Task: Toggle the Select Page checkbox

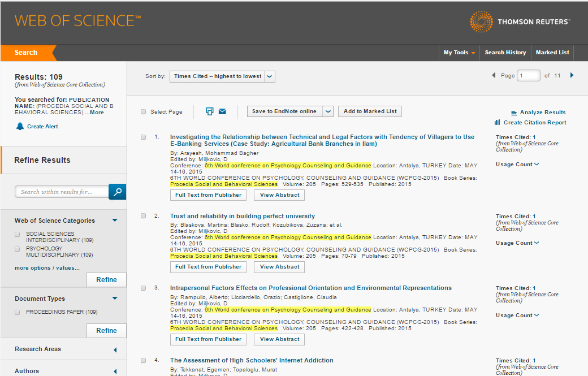Action: [x=143, y=112]
